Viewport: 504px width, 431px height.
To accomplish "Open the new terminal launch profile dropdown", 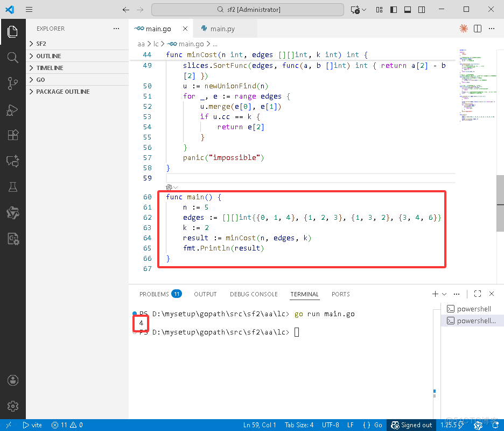I will [x=444, y=294].
